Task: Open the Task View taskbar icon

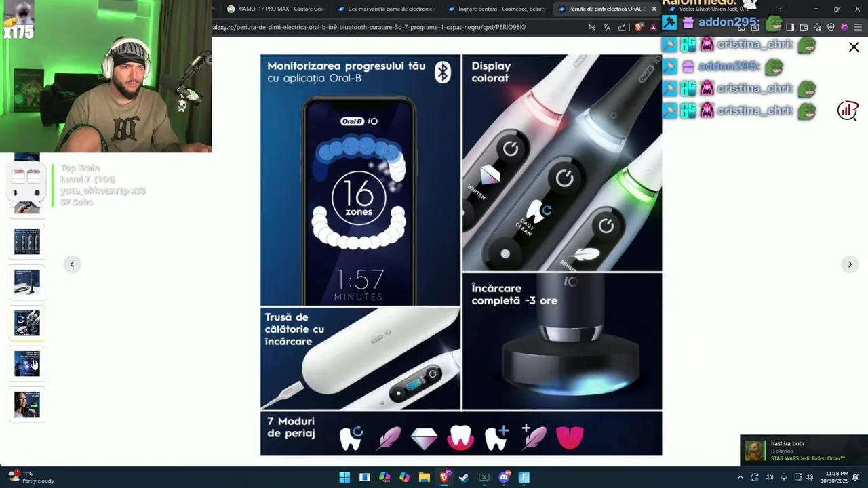Action: (365, 477)
